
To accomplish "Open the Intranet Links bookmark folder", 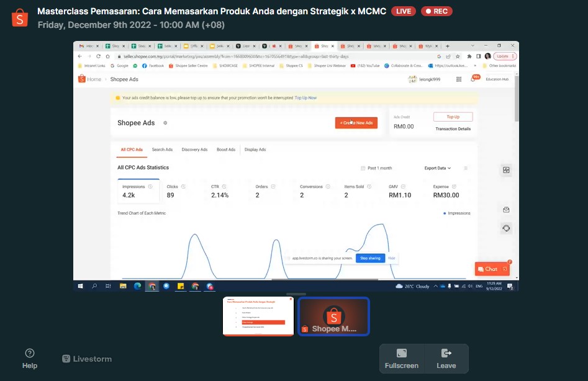I will tap(91, 66).
